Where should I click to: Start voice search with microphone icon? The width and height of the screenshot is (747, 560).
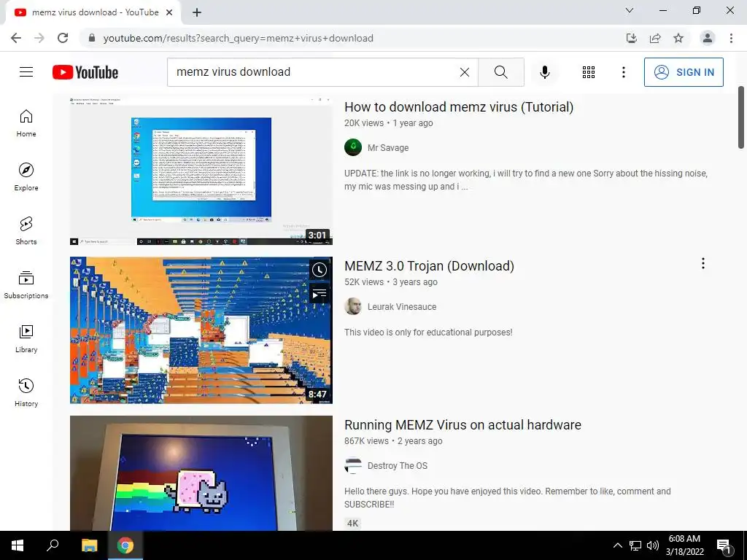tap(545, 72)
